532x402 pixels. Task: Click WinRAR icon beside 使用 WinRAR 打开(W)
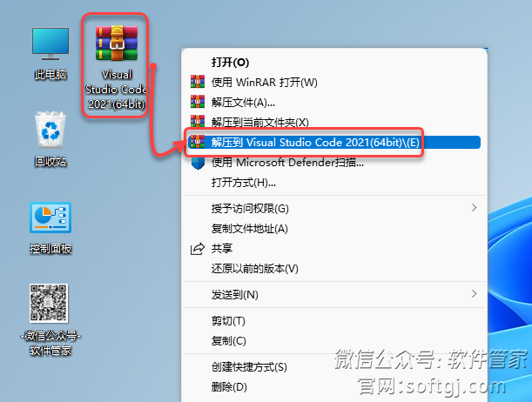(x=198, y=81)
